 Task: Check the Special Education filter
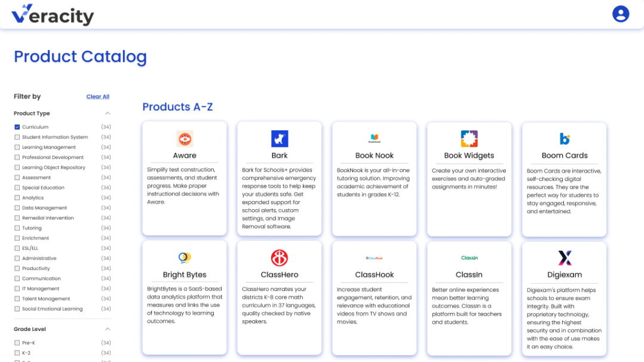click(17, 188)
